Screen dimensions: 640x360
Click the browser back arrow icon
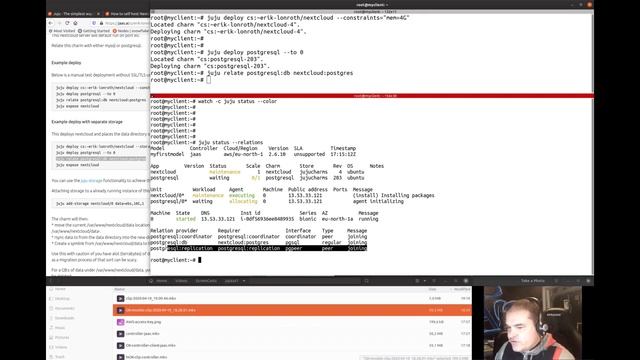click(x=51, y=23)
